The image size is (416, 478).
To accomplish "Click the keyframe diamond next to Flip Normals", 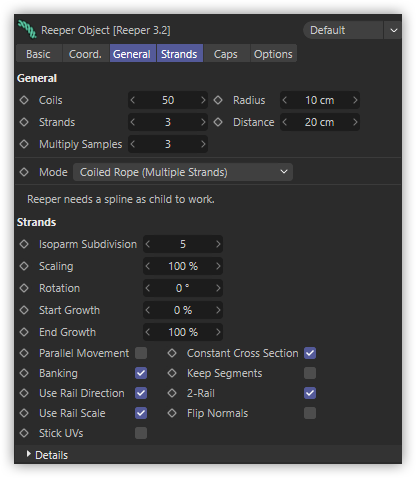I will (x=172, y=413).
